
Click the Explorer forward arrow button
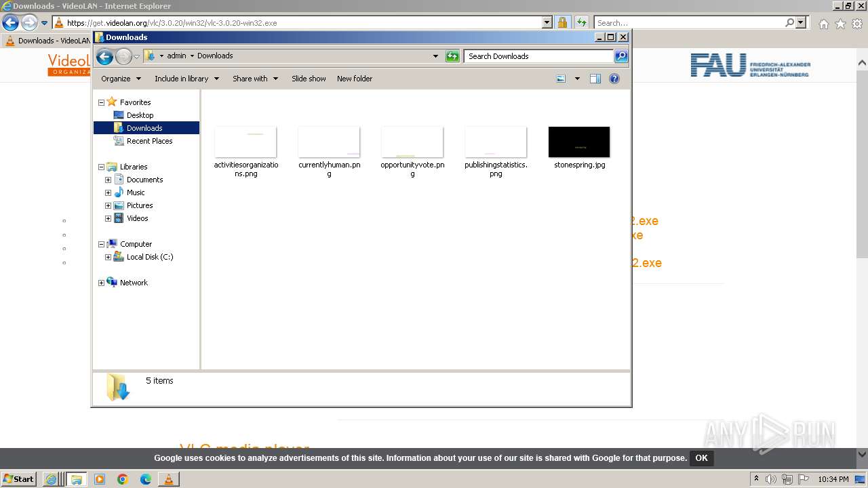pos(123,56)
